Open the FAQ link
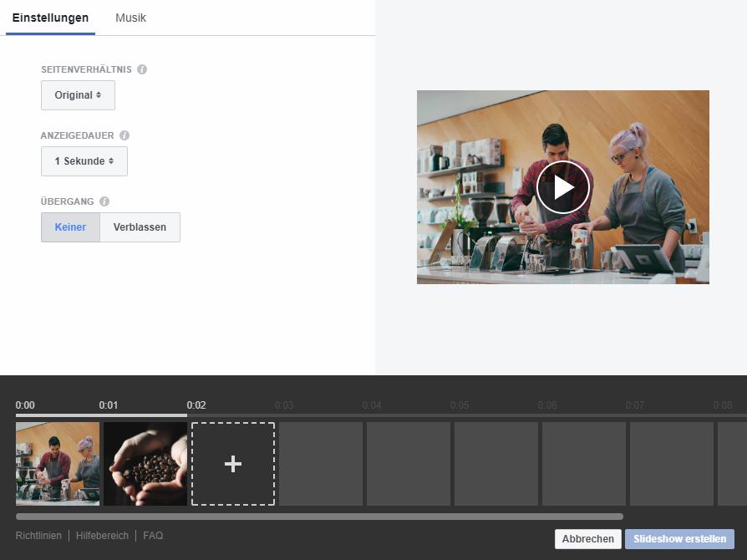 pos(153,536)
